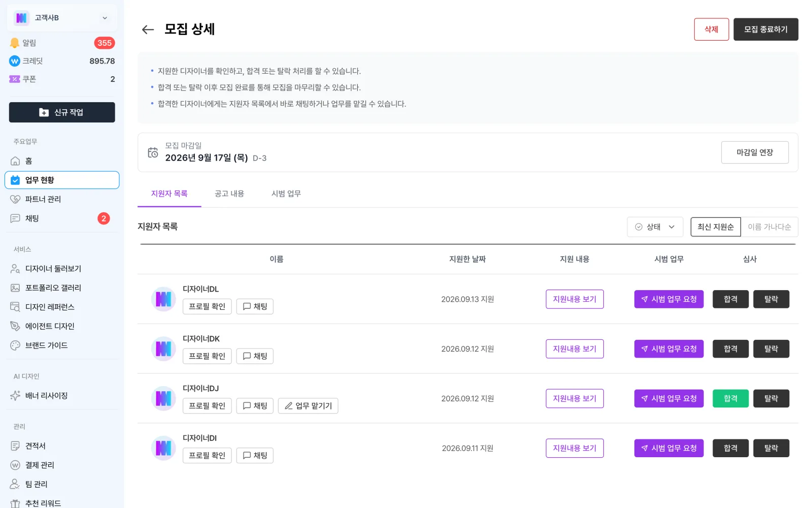Mark 디자이너DK as 합격
The image size is (812, 508).
click(730, 349)
